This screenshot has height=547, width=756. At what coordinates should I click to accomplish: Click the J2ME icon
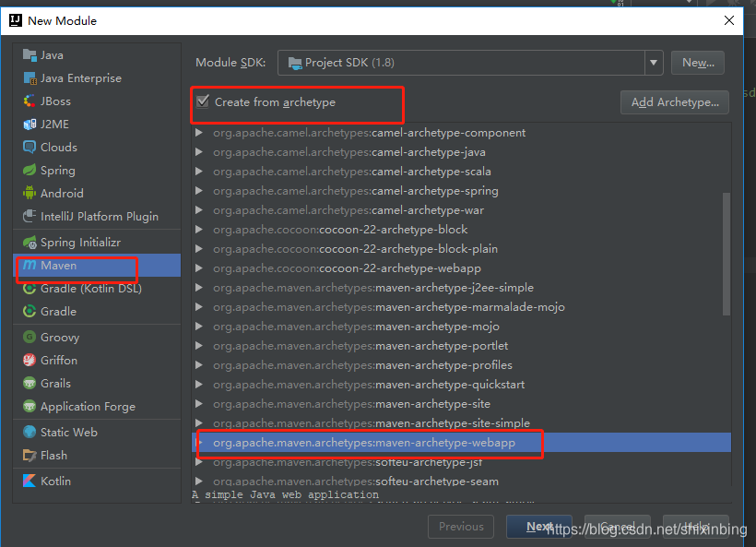30,125
